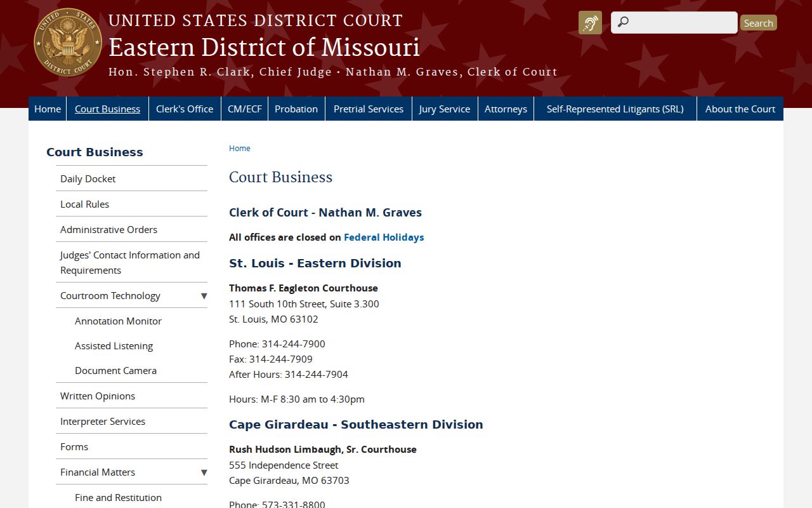This screenshot has width=812, height=508.
Task: Select Document Camera sub-item
Action: [115, 370]
